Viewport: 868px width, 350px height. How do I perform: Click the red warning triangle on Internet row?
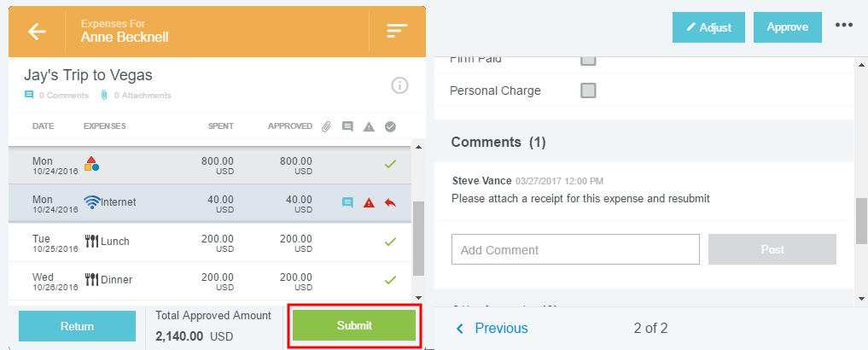pyautogui.click(x=369, y=203)
